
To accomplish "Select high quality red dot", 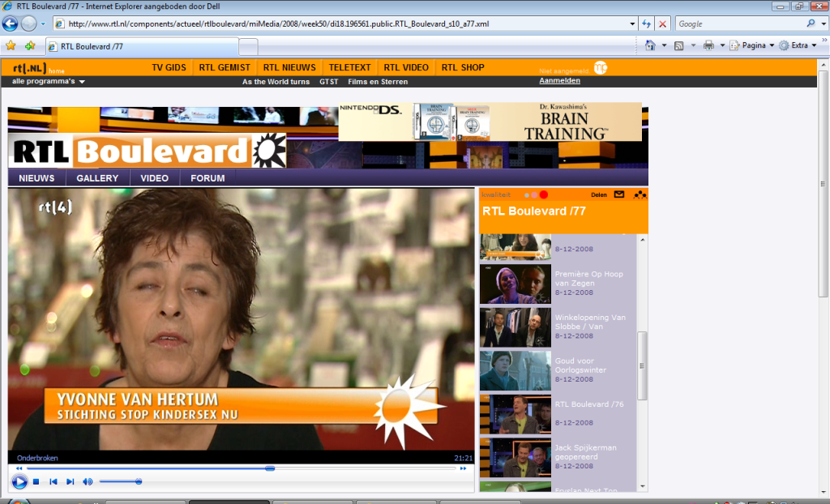I will click(543, 194).
